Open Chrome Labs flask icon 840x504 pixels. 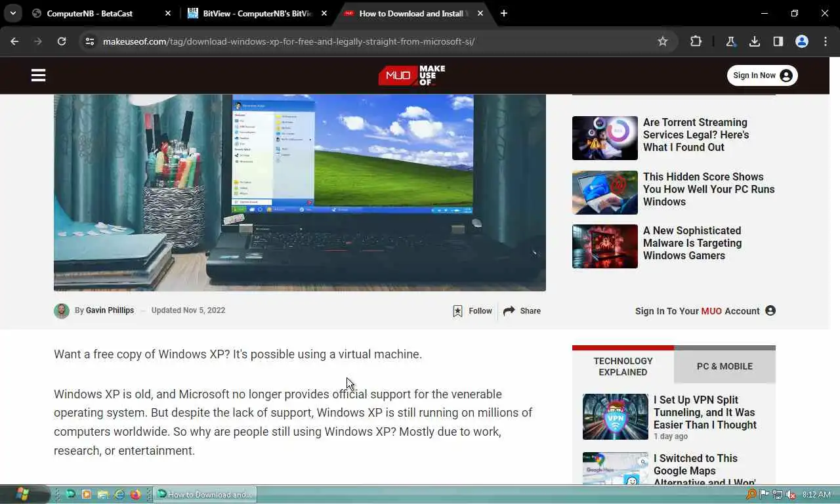[x=730, y=41]
